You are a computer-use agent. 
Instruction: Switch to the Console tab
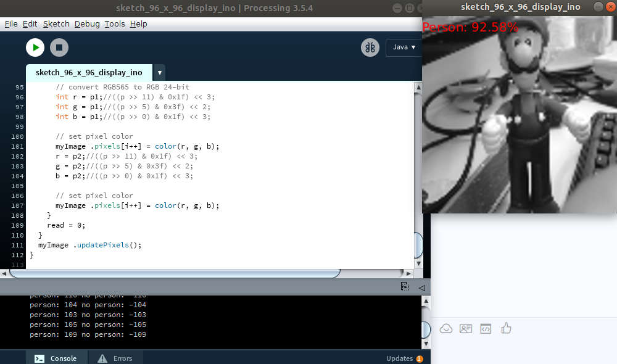click(x=56, y=358)
